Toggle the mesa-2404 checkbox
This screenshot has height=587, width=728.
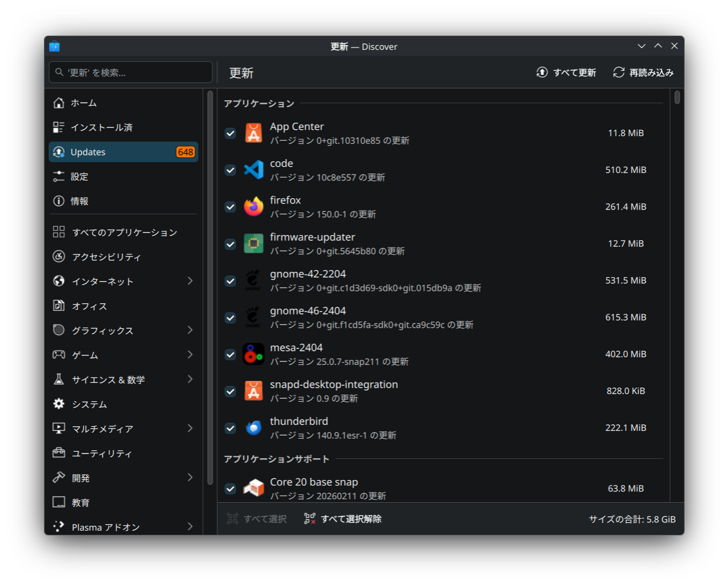pos(230,354)
